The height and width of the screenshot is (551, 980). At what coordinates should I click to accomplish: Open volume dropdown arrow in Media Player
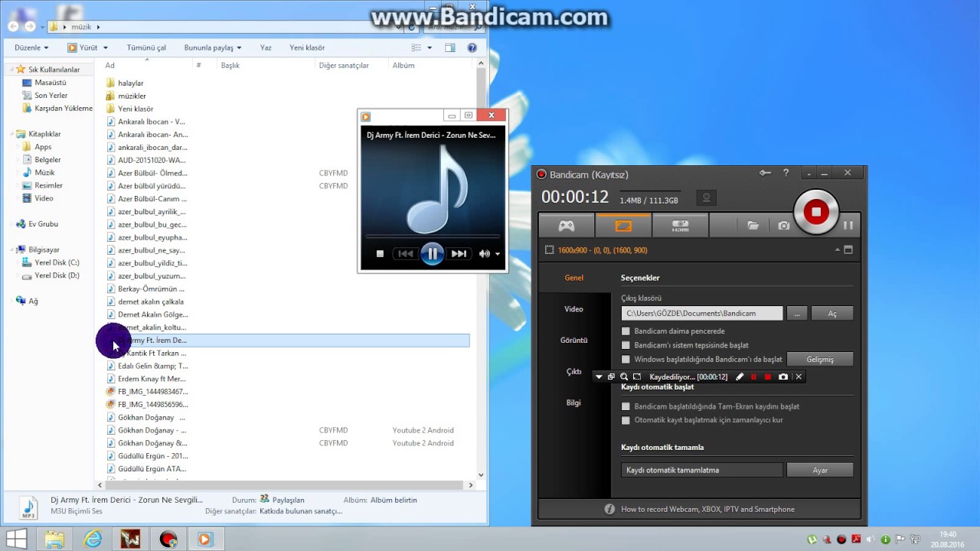pyautogui.click(x=498, y=254)
